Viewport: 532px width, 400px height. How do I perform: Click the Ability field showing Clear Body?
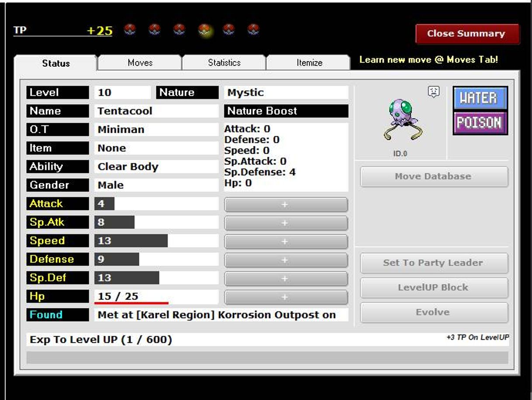tap(156, 167)
